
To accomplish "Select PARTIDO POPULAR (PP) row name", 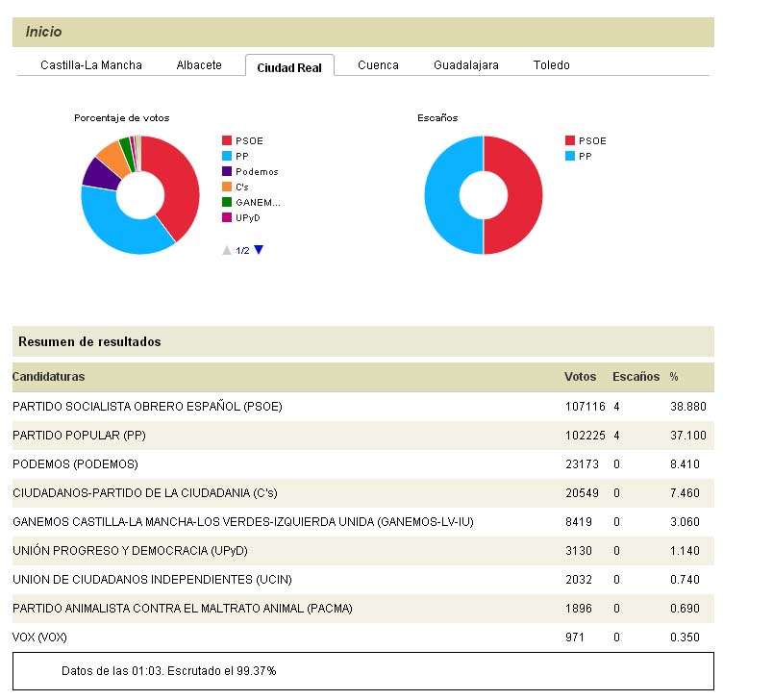I will [79, 436].
